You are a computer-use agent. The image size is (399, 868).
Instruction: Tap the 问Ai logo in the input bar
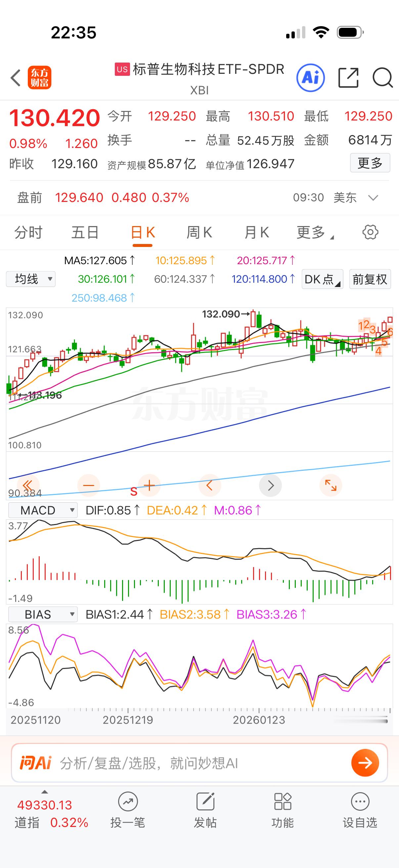point(35,763)
